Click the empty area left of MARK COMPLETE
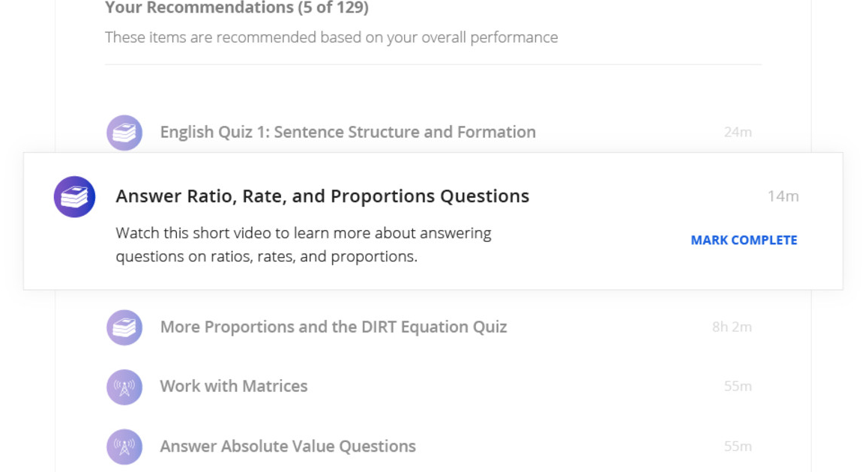868x472 pixels. 592,240
